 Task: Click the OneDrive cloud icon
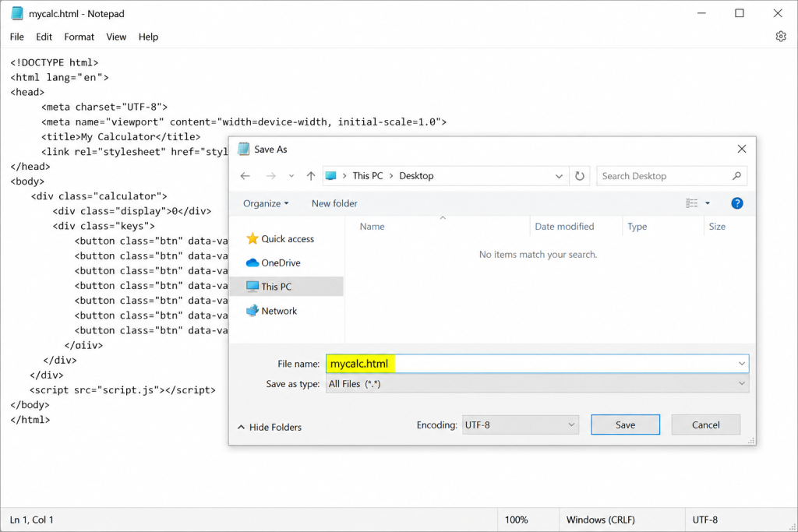(x=252, y=263)
